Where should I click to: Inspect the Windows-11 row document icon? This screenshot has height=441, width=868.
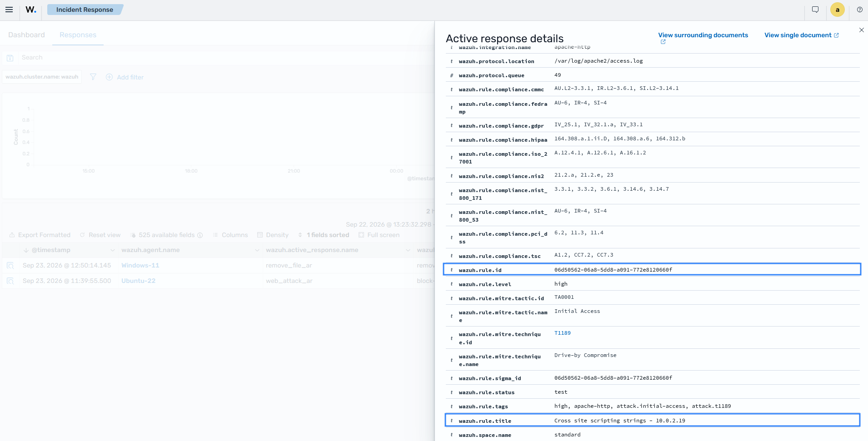click(x=10, y=265)
